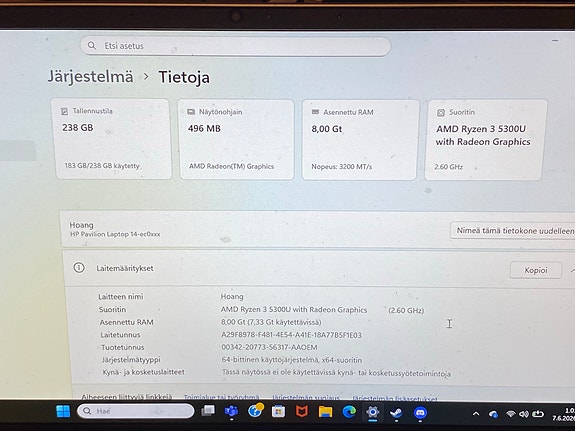Open Steam from the taskbar

click(x=396, y=413)
